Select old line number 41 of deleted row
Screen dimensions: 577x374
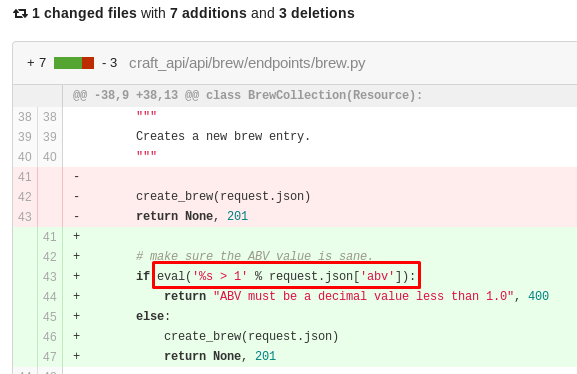point(25,177)
